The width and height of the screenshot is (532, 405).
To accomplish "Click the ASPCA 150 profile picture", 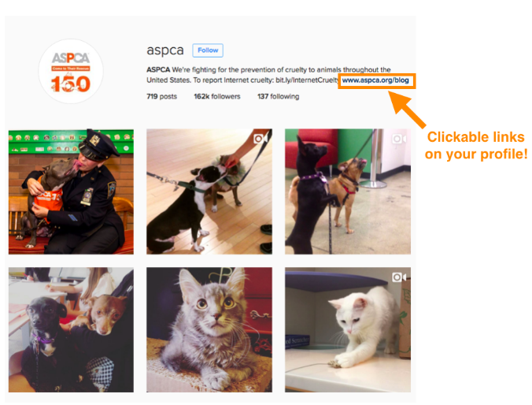I will coord(71,72).
